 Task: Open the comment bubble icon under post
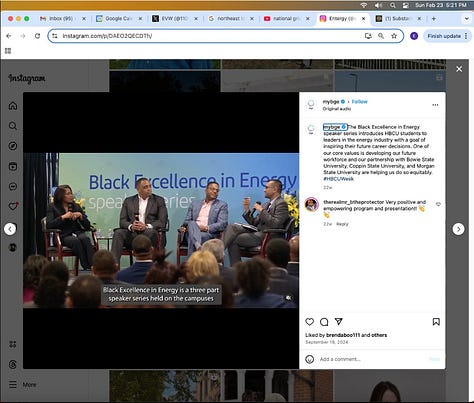click(324, 322)
